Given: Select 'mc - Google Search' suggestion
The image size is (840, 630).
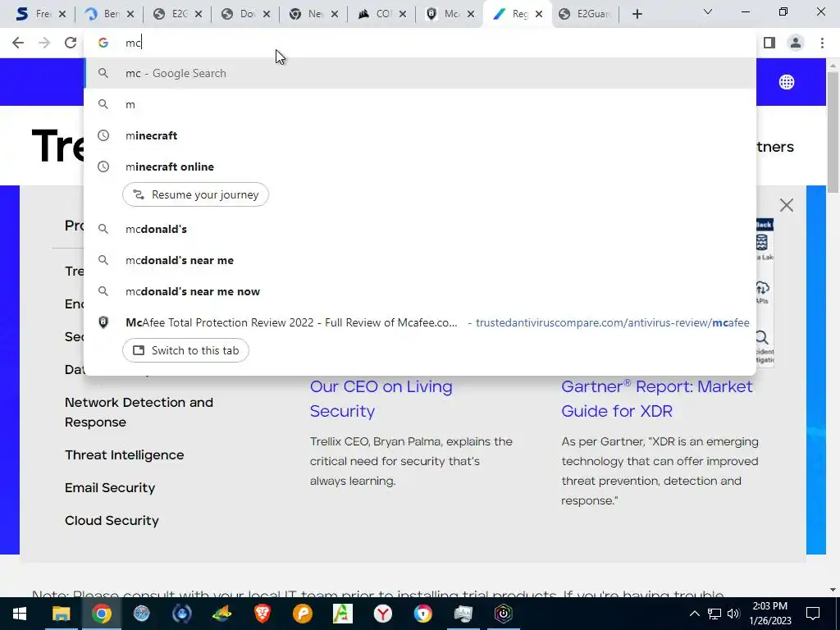Looking at the screenshot, I should click(420, 73).
